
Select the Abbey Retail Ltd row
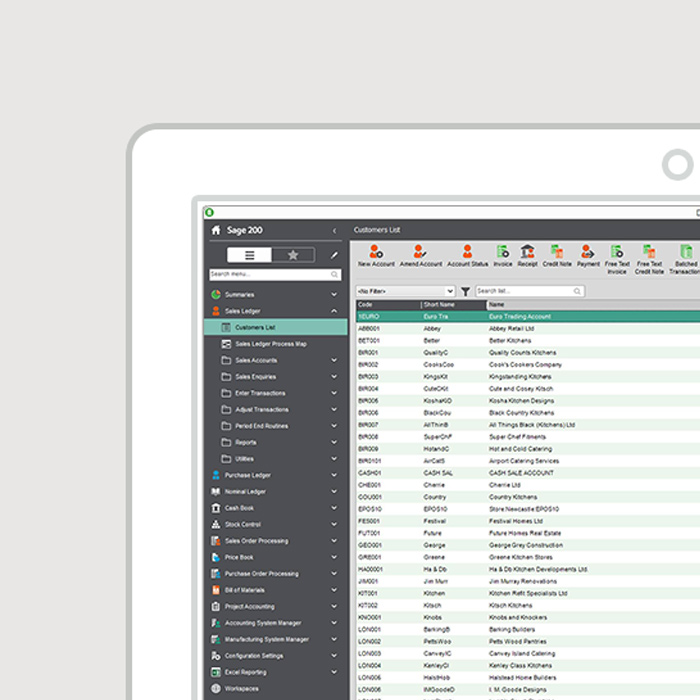click(528, 329)
